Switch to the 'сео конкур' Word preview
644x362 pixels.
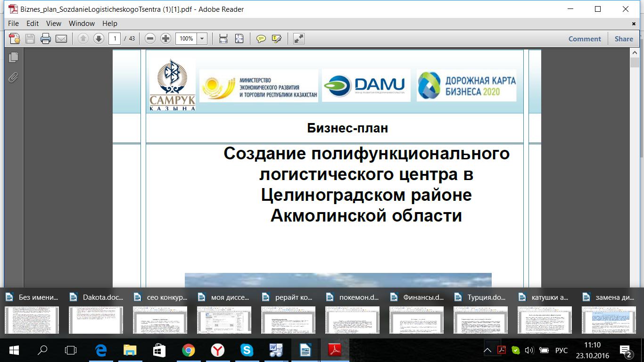point(160,314)
